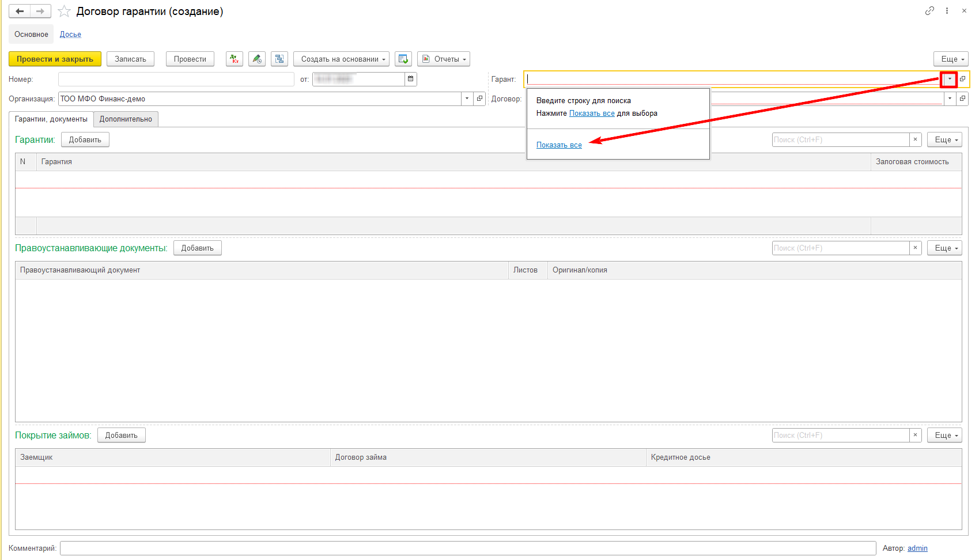Focus the Гарант input field

tap(732, 79)
